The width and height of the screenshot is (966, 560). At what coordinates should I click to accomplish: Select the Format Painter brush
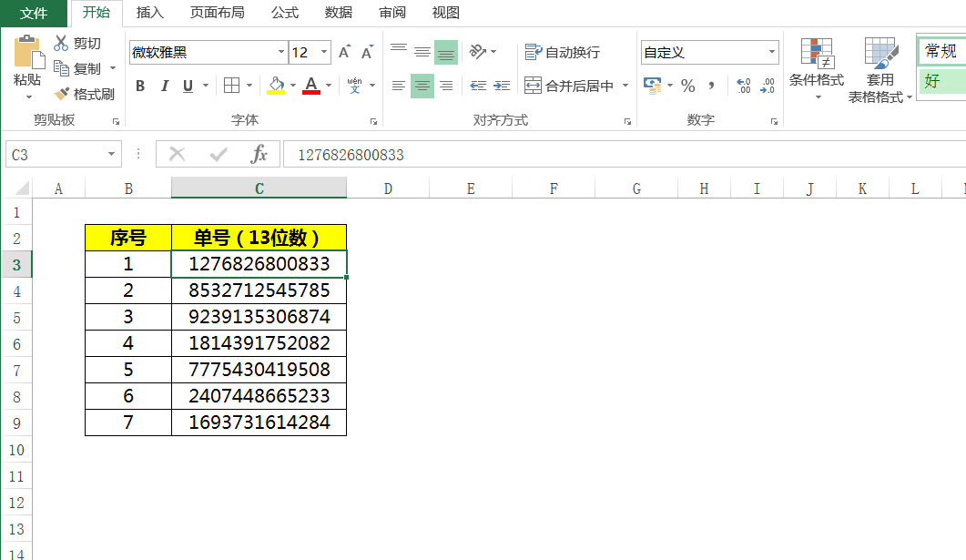point(61,94)
